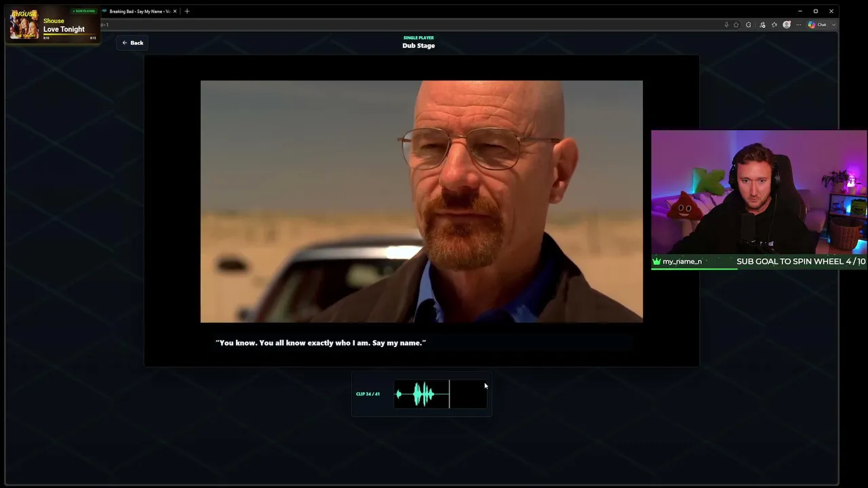Open the browser three-dot menu
Screen dimensions: 868x488
pyautogui.click(x=799, y=24)
